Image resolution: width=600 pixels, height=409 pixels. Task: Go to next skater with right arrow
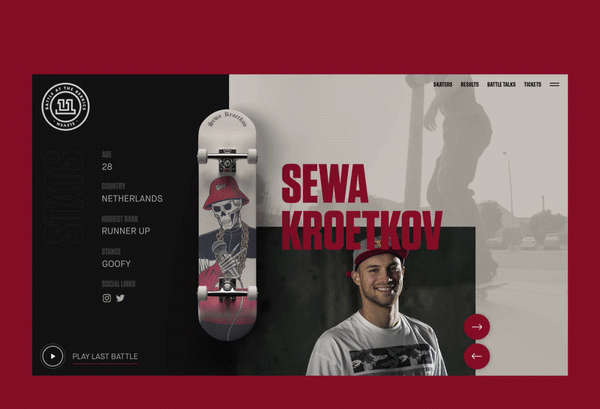(477, 327)
